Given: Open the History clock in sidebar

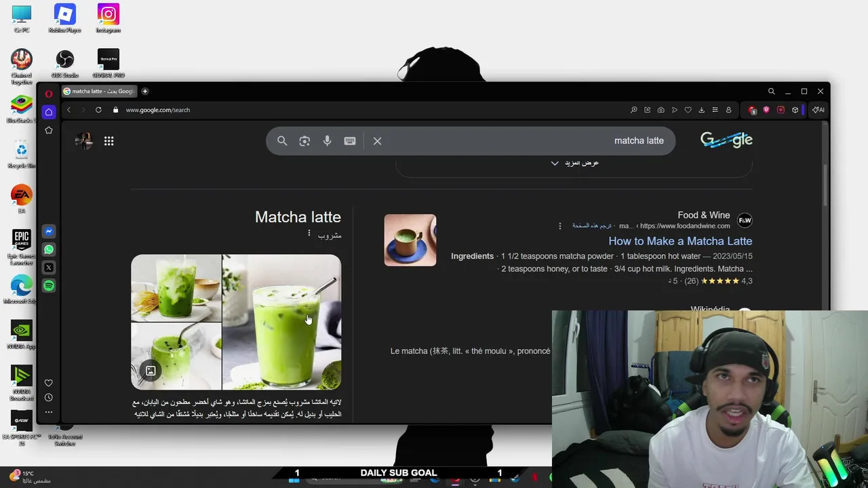Looking at the screenshot, I should click(49, 398).
